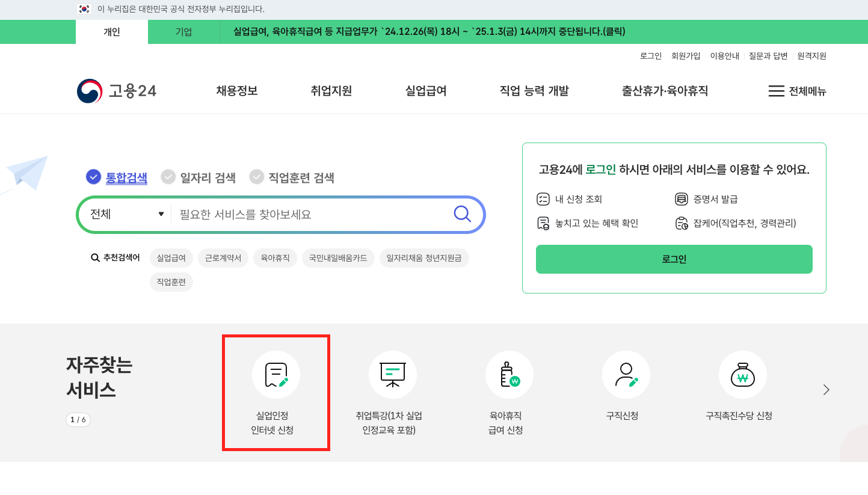Click the 내 신청 조회 text
The image size is (868, 495).
579,199
